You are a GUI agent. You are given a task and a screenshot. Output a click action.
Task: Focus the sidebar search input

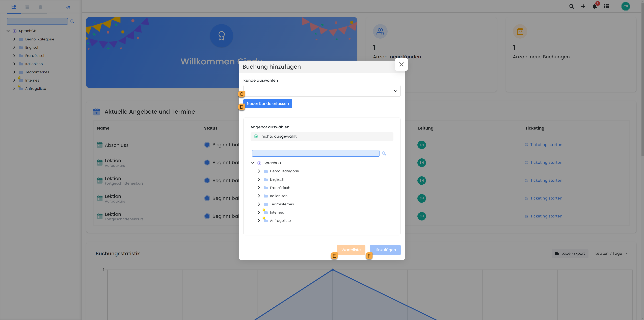point(37,21)
